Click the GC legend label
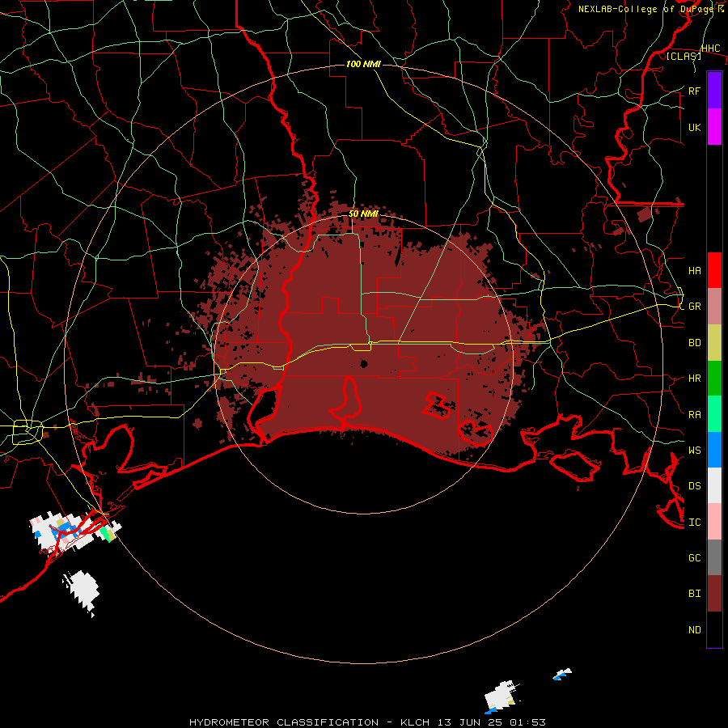The height and width of the screenshot is (728, 728). pos(695,557)
